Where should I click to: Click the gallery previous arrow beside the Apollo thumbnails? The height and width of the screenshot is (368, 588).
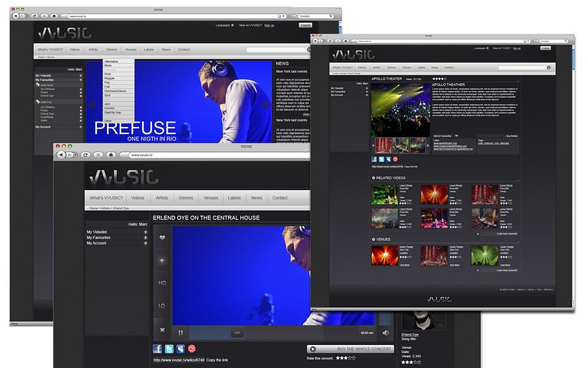pyautogui.click(x=374, y=146)
